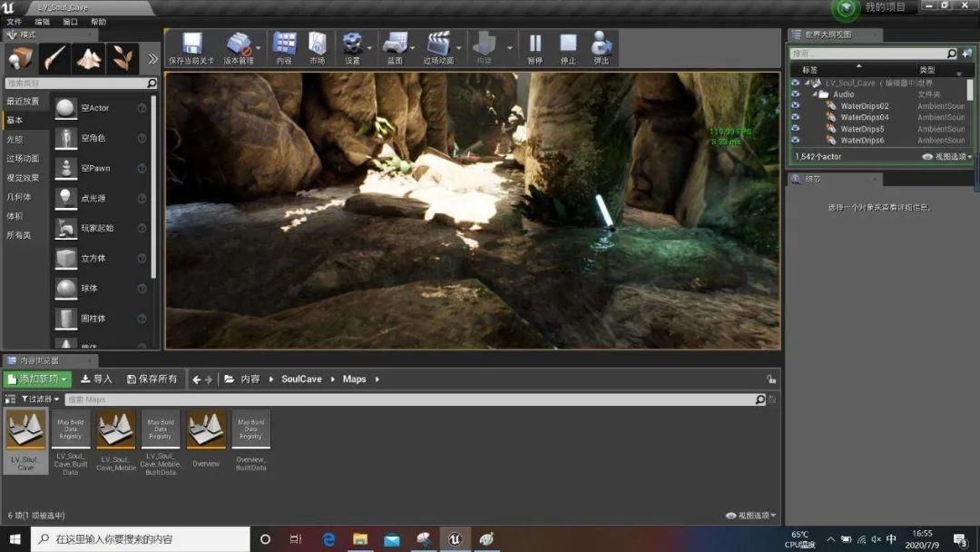This screenshot has height=552, width=980.
Task: Open the Windows Start menu
Action: click(15, 539)
